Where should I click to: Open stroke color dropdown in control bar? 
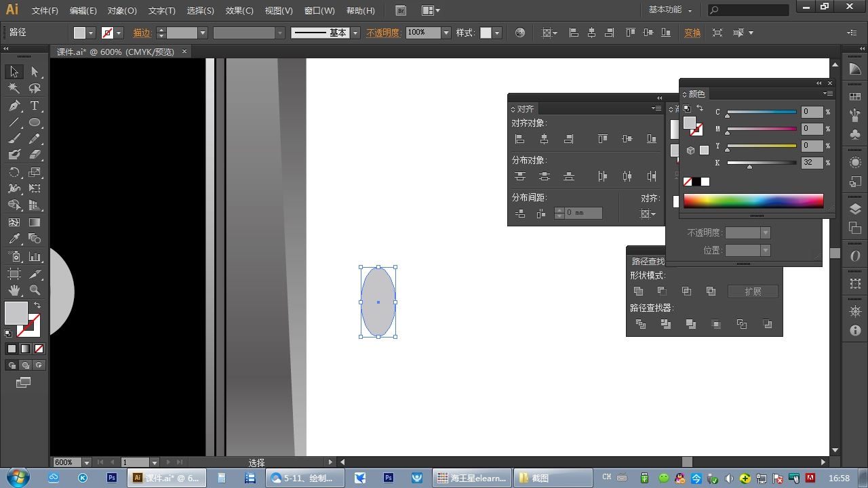click(x=119, y=33)
